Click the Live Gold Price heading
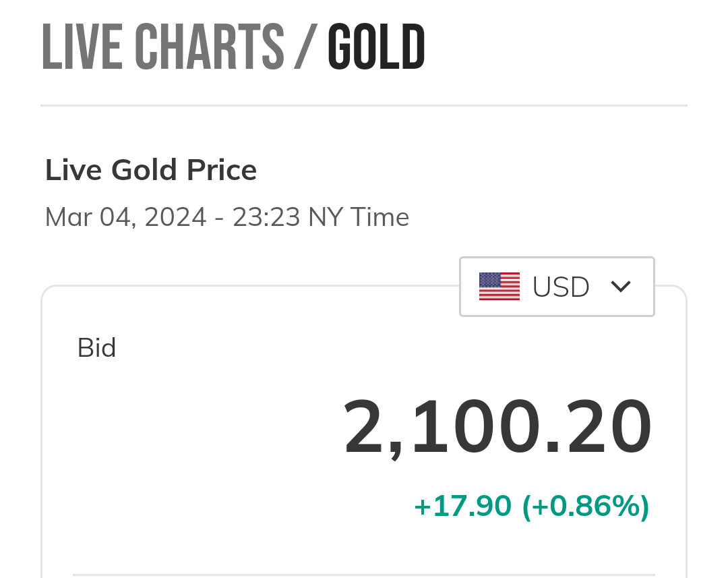Screen dimensions: 728x578 click(151, 170)
